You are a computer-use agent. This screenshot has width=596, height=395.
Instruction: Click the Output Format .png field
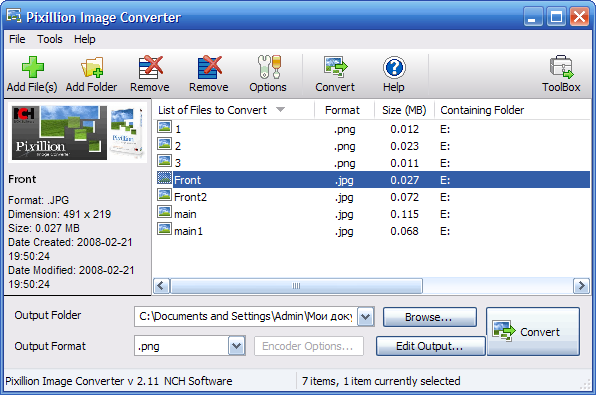coord(181,346)
